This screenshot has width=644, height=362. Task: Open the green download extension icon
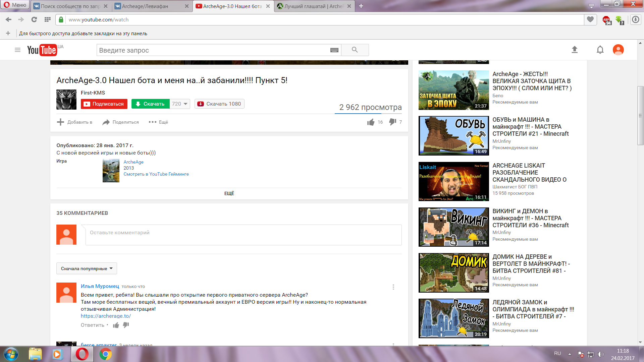click(620, 20)
